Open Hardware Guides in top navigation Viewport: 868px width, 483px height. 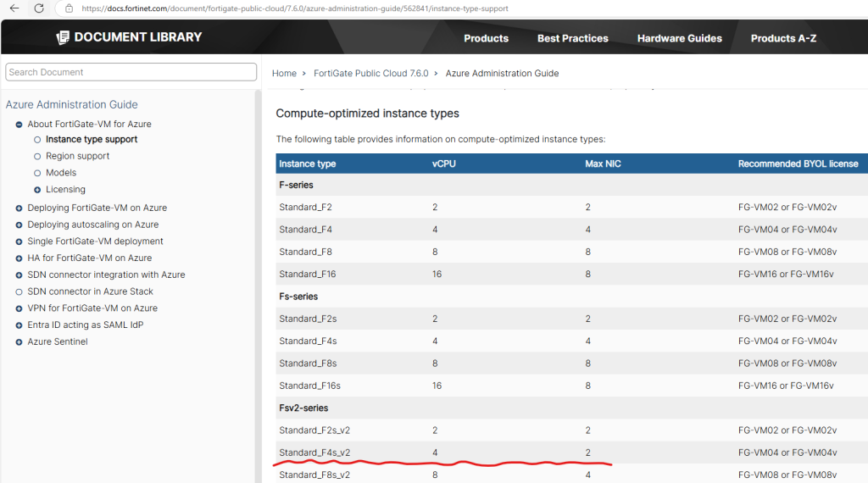point(679,38)
